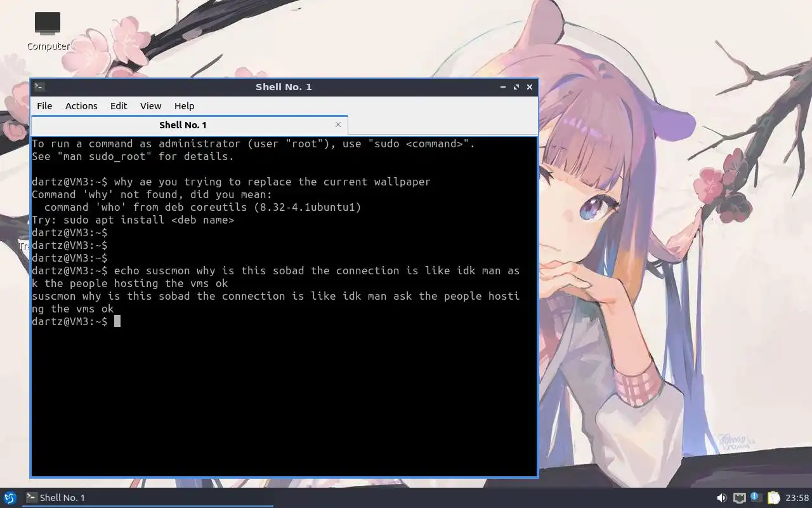Open the Help menu
This screenshot has width=812, height=508.
184,106
